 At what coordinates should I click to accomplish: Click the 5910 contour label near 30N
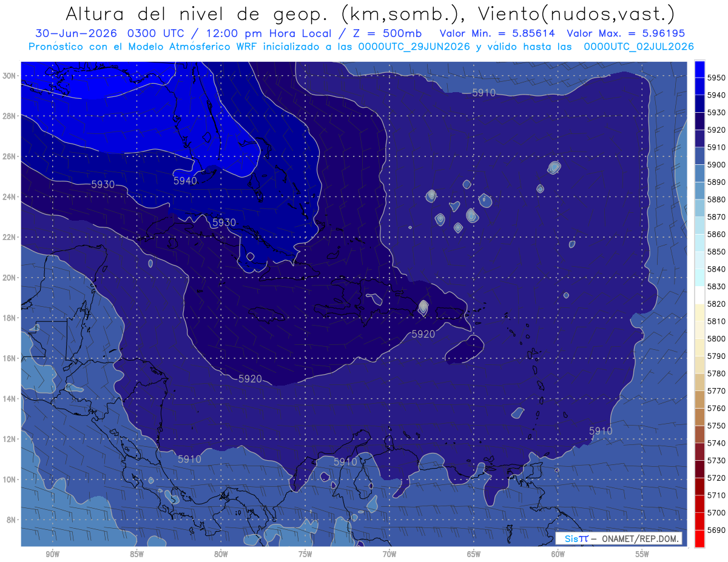(484, 93)
